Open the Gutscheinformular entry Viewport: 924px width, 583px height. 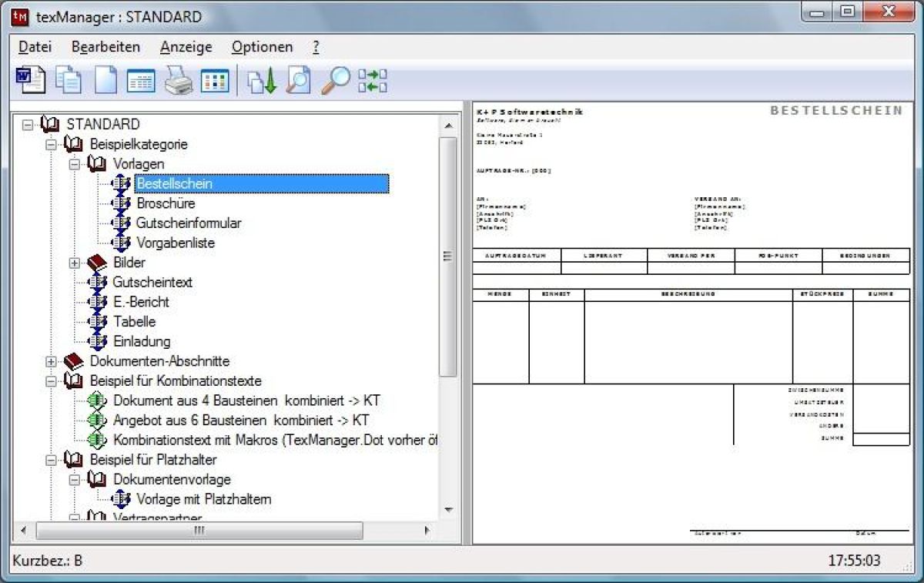coord(188,223)
